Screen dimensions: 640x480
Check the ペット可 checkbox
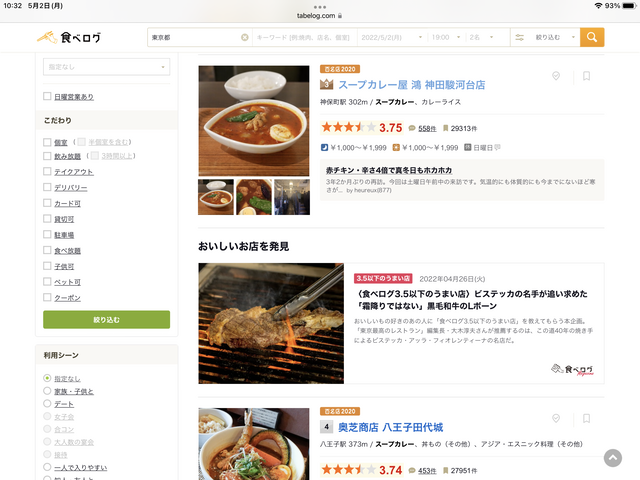pos(47,282)
